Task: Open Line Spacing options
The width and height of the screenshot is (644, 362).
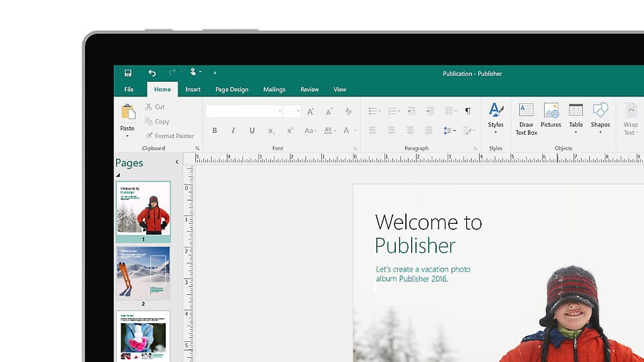Action: [x=449, y=131]
